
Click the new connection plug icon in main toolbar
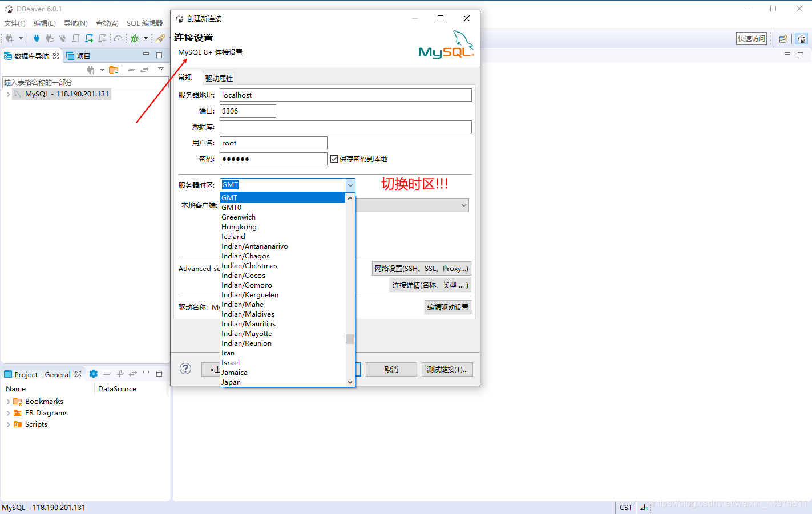[10, 38]
